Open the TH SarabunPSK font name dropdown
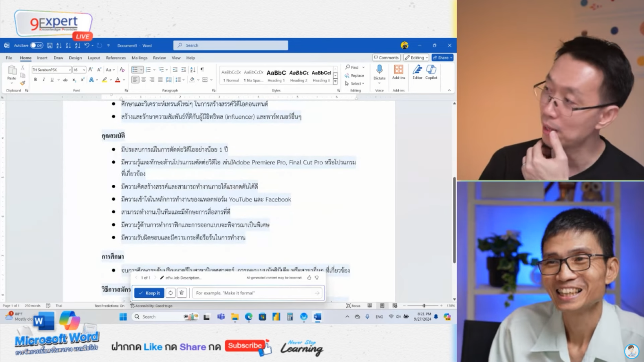 point(69,70)
